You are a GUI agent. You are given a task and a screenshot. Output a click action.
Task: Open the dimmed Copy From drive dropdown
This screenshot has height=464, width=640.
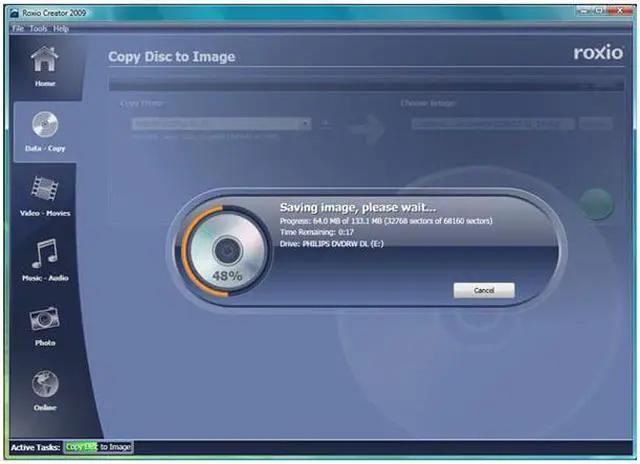(221, 124)
